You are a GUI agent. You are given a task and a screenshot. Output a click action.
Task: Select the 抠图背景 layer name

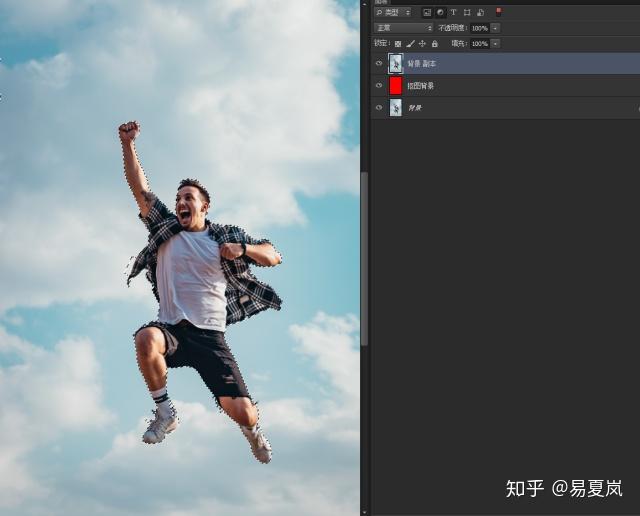(x=420, y=86)
